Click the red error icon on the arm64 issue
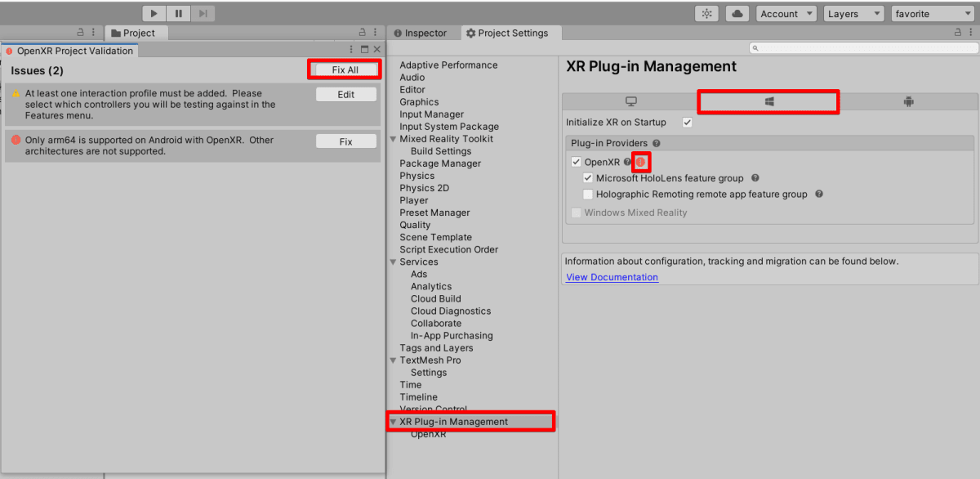The image size is (980, 479). [16, 140]
